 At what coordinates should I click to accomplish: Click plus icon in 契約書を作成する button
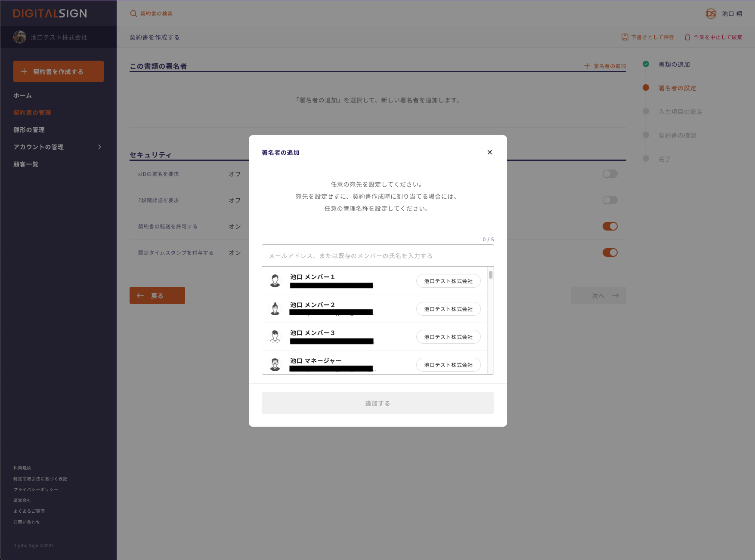point(24,71)
